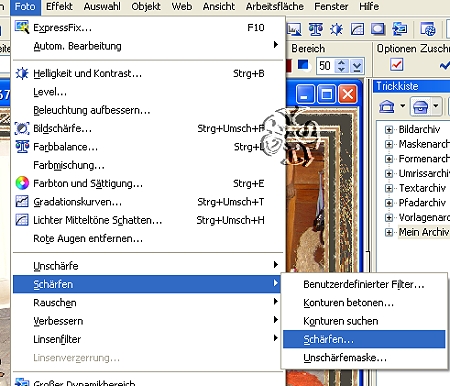Open the Autom. Bearbeitung submenu
This screenshot has width=450, height=386.
[x=148, y=46]
